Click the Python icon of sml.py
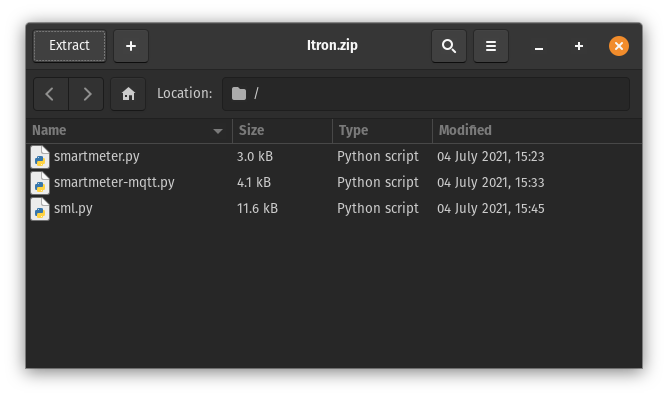 point(40,209)
